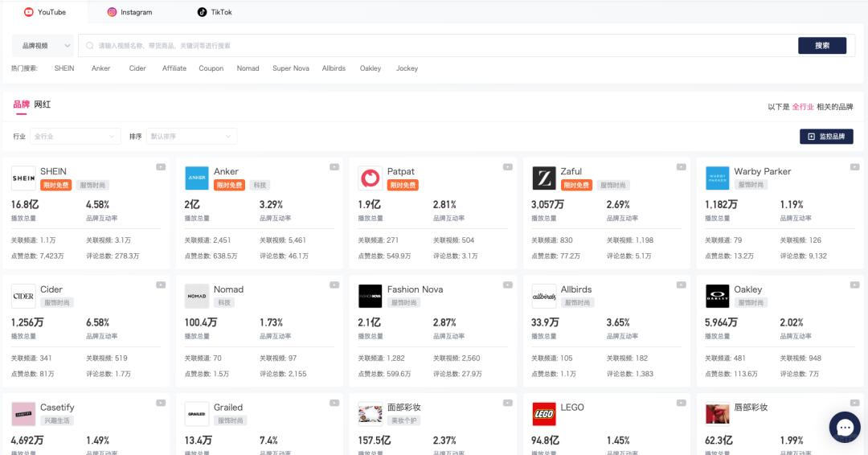Click the video icon on Zaful card
This screenshot has width=868, height=455.
682,166
